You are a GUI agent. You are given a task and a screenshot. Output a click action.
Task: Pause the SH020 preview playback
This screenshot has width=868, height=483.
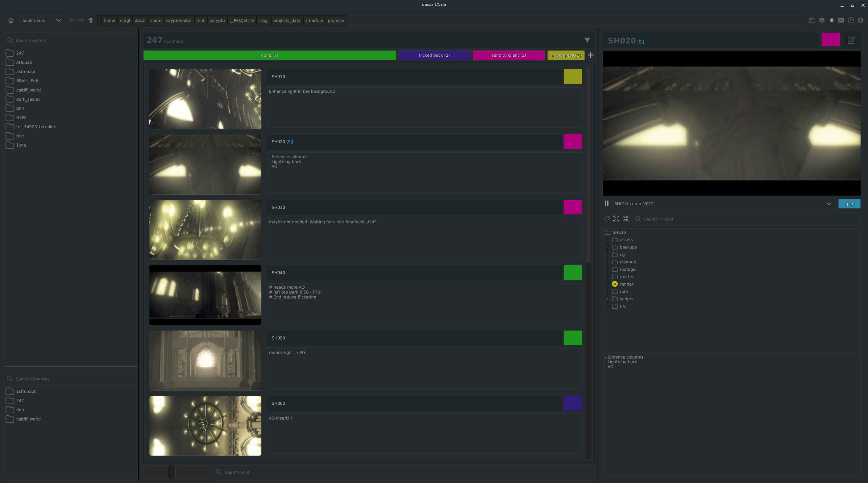tap(607, 203)
